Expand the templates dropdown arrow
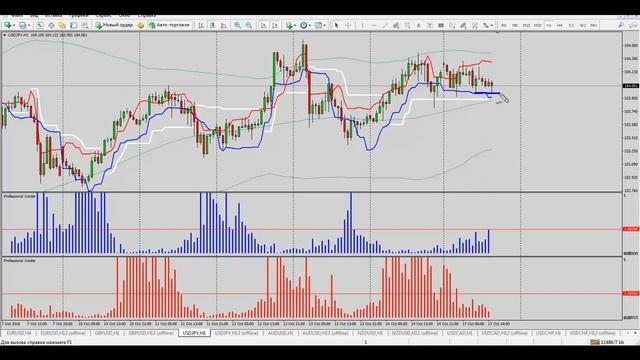 [325, 25]
